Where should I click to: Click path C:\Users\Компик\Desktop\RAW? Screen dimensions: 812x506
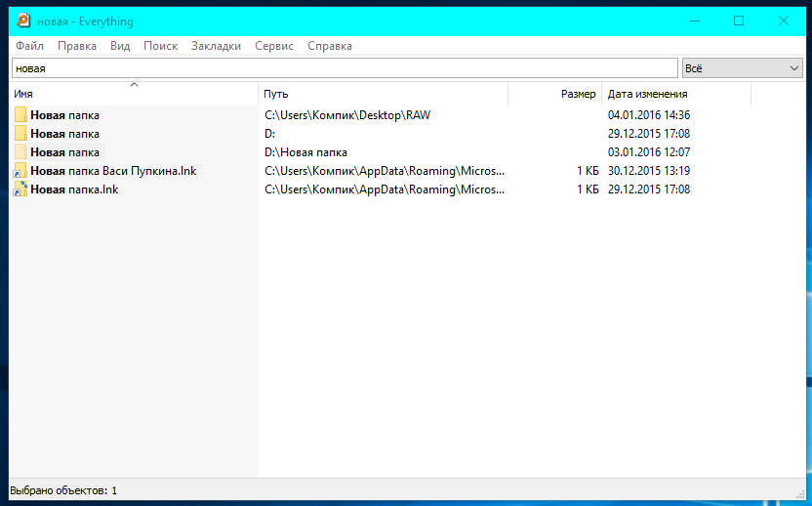coord(347,115)
